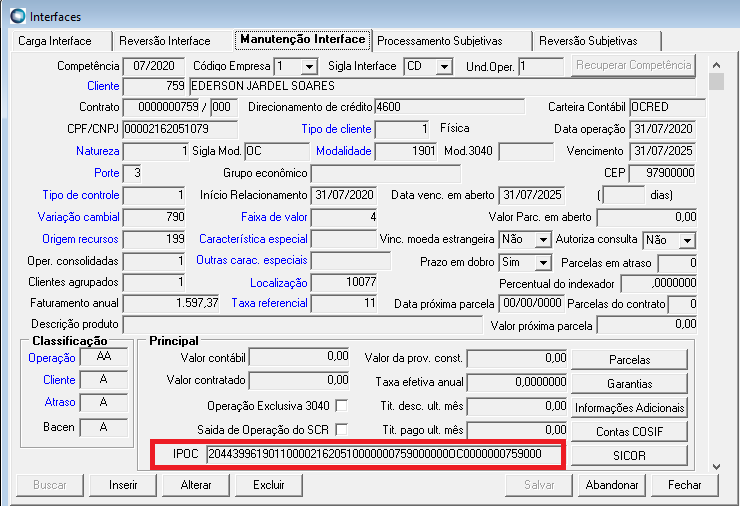740x506 pixels.
Task: Click the Buscar button
Action: (50, 485)
